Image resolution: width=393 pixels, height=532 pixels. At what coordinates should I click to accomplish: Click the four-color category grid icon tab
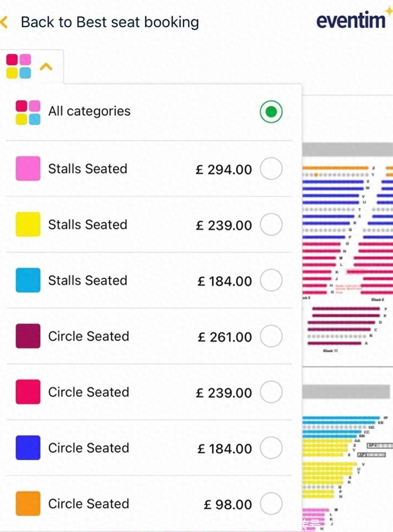coord(19,66)
